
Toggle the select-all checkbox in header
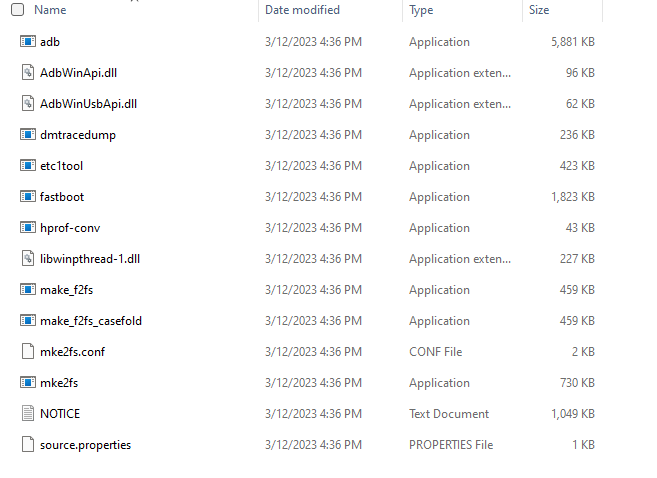pyautogui.click(x=17, y=10)
